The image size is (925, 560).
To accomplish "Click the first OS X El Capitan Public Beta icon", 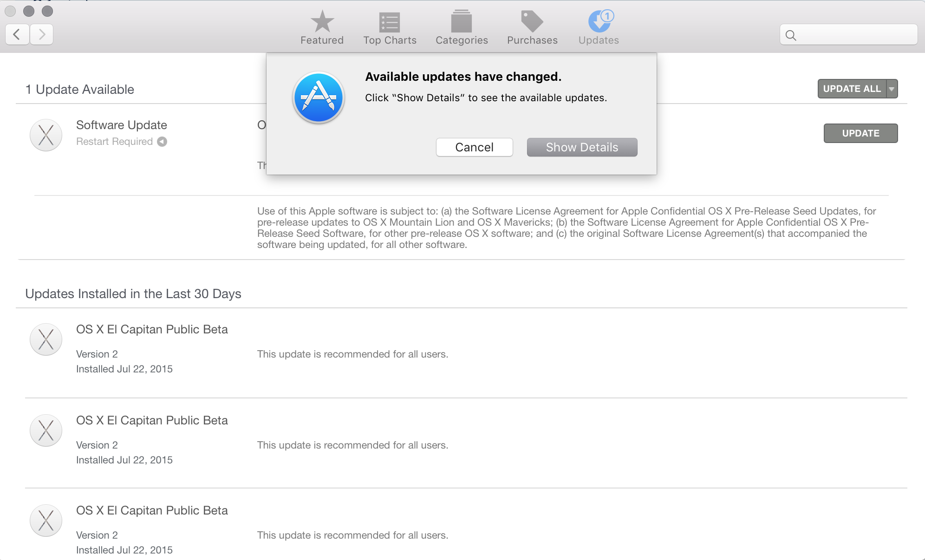I will click(x=46, y=339).
